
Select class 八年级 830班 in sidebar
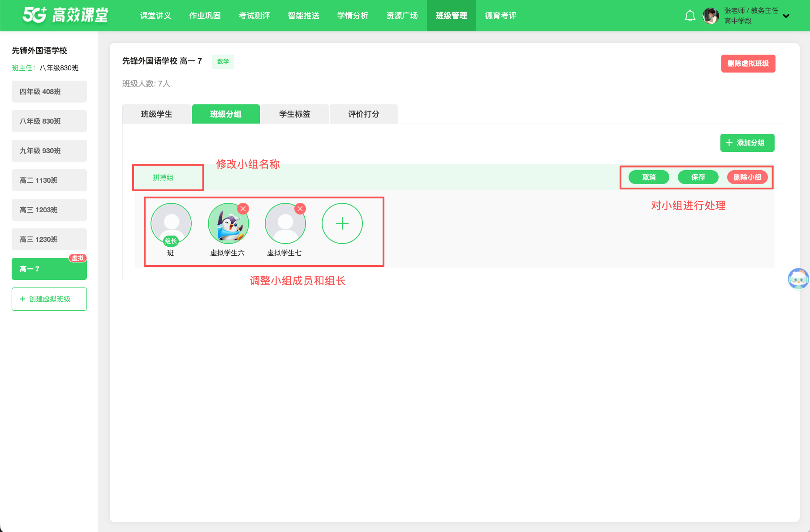pyautogui.click(x=49, y=121)
